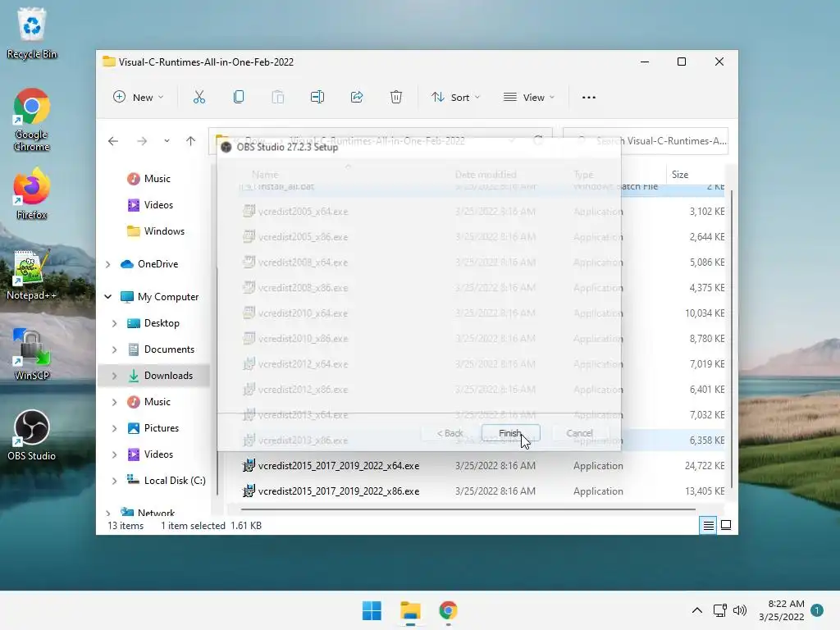Click File Explorer on the taskbar
The height and width of the screenshot is (630, 840).
tap(410, 610)
